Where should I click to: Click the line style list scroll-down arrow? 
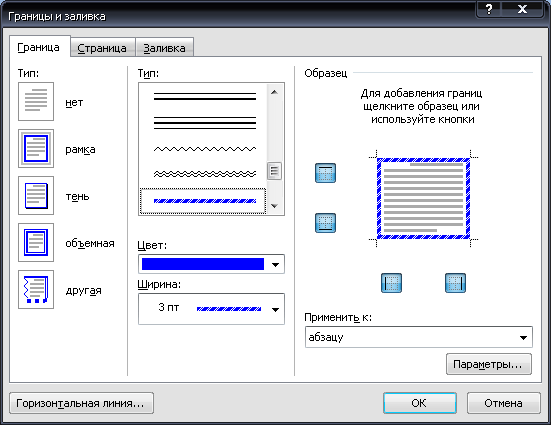coord(274,206)
